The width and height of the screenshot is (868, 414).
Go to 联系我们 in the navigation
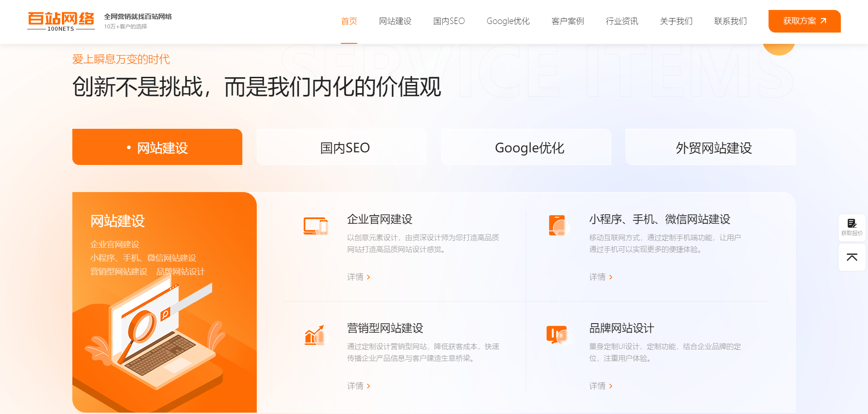click(730, 21)
